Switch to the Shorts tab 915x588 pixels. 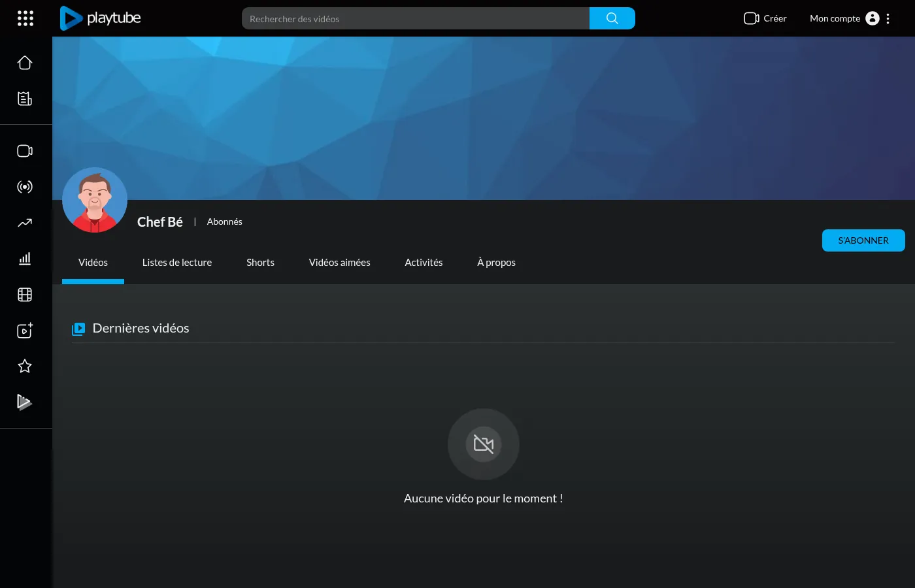click(260, 263)
